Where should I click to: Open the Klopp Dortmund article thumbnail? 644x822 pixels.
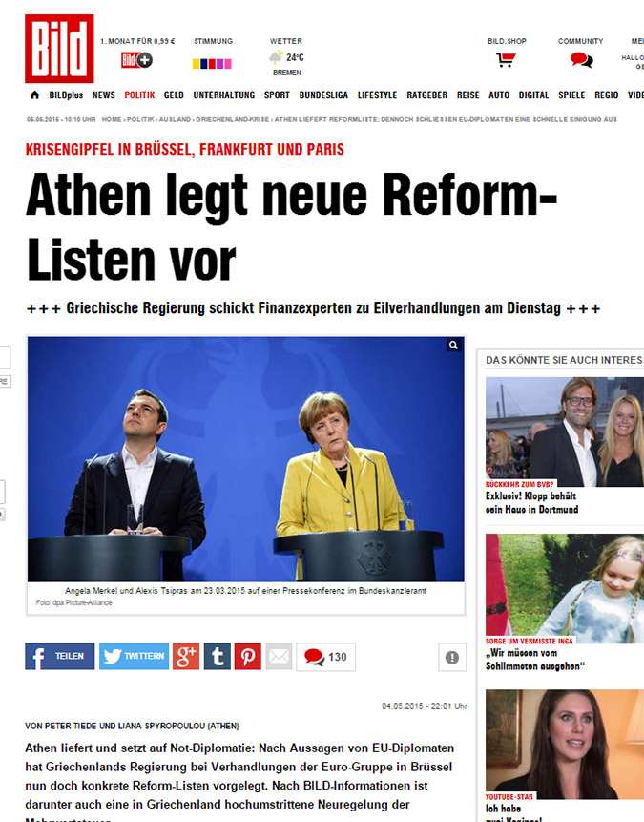coord(565,432)
